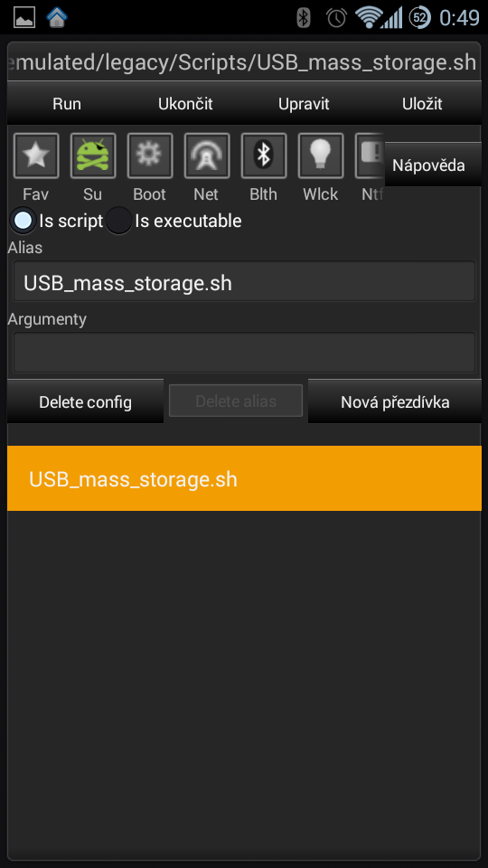
Task: Tap Ukončit in the top menu
Action: point(185,103)
